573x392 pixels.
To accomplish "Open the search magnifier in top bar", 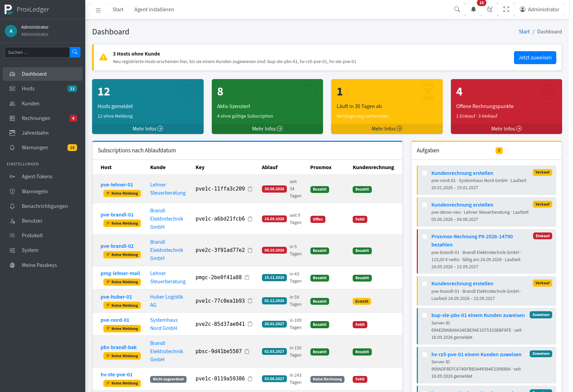I will click(x=457, y=10).
